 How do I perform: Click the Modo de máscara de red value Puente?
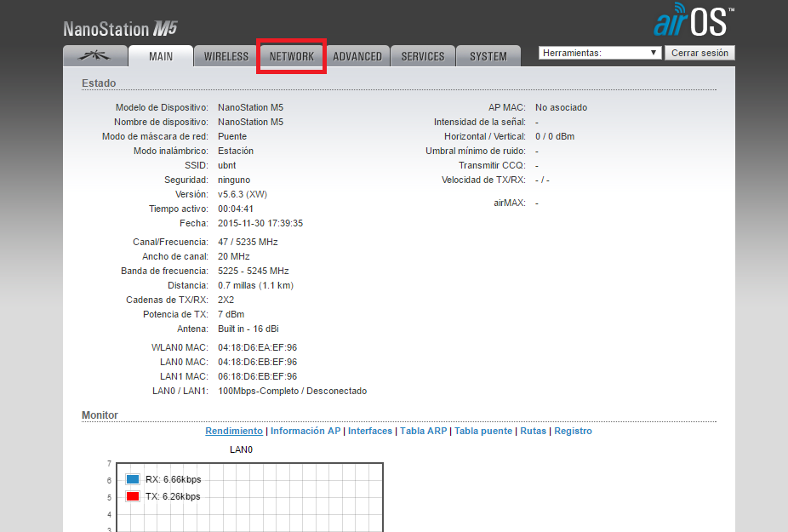tap(232, 136)
